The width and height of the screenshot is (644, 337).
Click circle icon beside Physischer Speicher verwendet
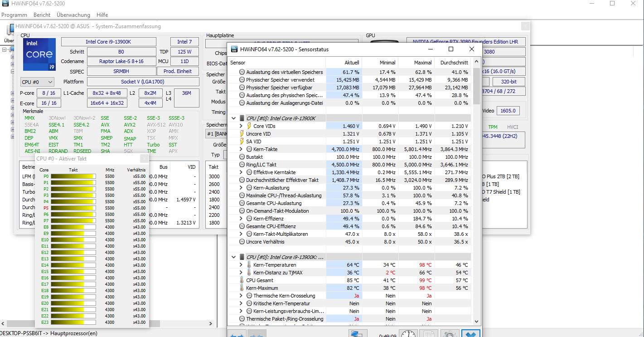pos(242,80)
